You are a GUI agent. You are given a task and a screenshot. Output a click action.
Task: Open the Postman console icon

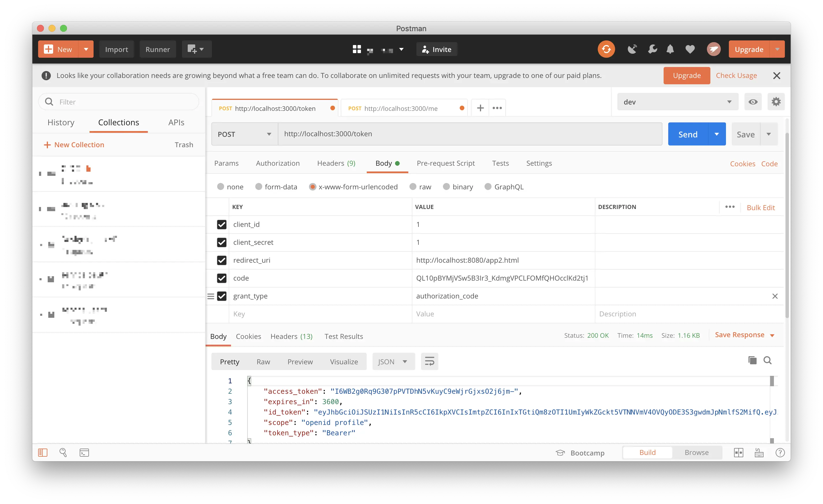tap(84, 453)
